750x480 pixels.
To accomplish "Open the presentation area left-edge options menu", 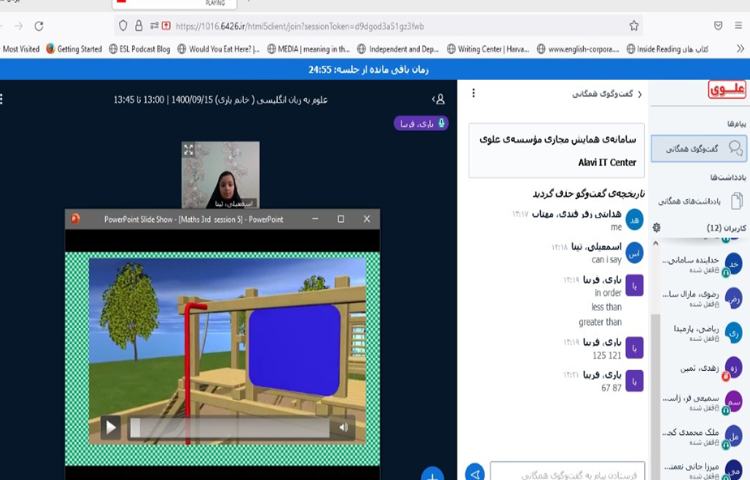I will 2,99.
